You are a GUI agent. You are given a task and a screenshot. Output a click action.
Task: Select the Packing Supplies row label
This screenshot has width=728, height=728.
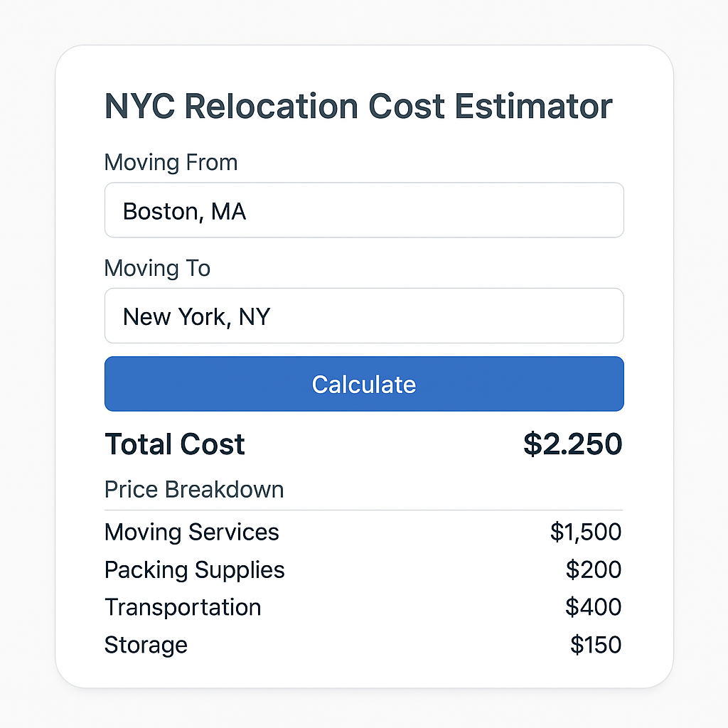(x=195, y=569)
